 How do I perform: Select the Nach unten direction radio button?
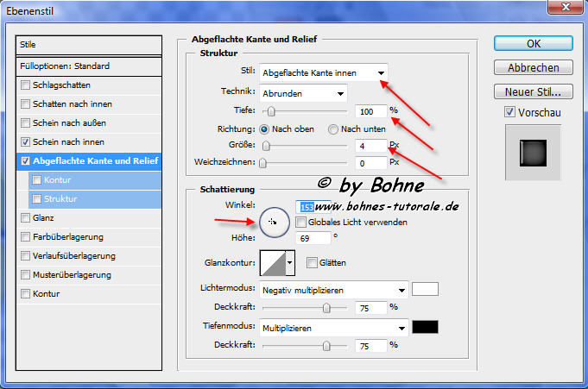click(x=332, y=129)
